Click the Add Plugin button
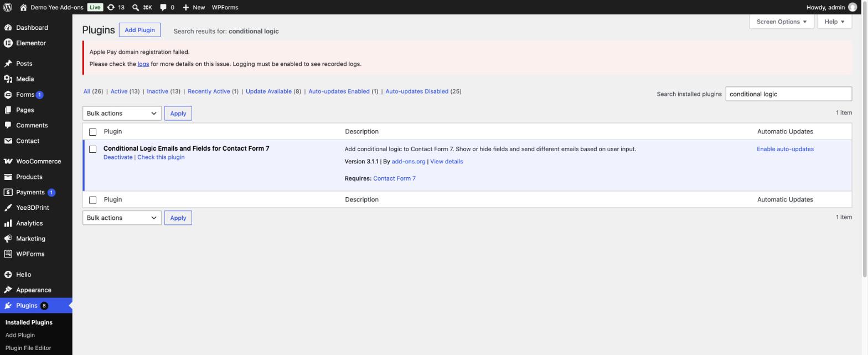Image resolution: width=868 pixels, height=355 pixels. tap(139, 30)
